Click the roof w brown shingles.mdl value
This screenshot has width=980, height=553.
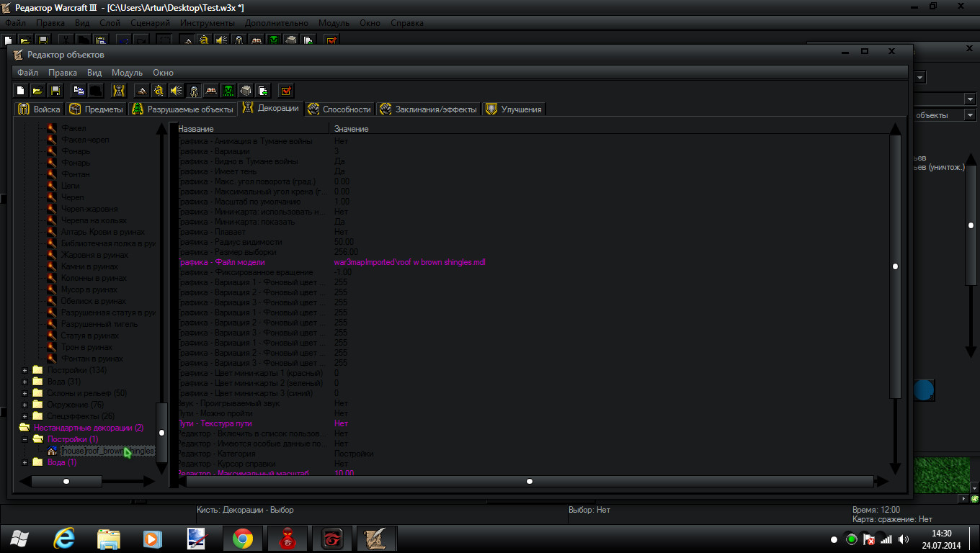pyautogui.click(x=410, y=262)
